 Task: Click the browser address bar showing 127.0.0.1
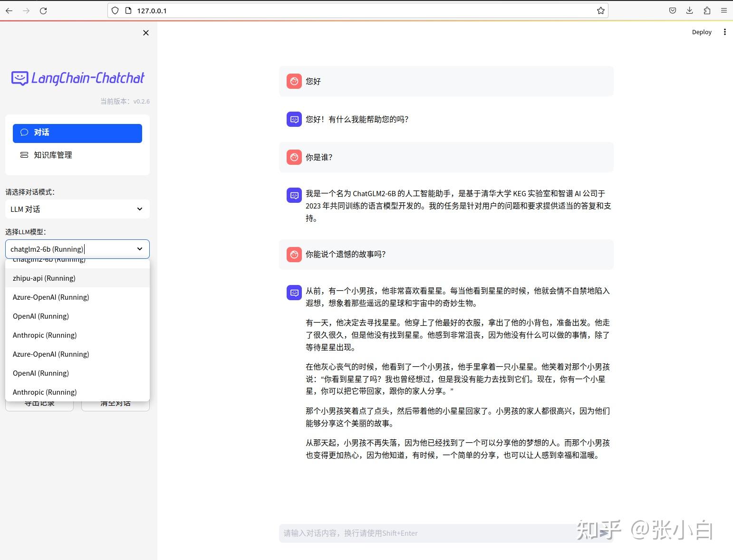point(357,10)
